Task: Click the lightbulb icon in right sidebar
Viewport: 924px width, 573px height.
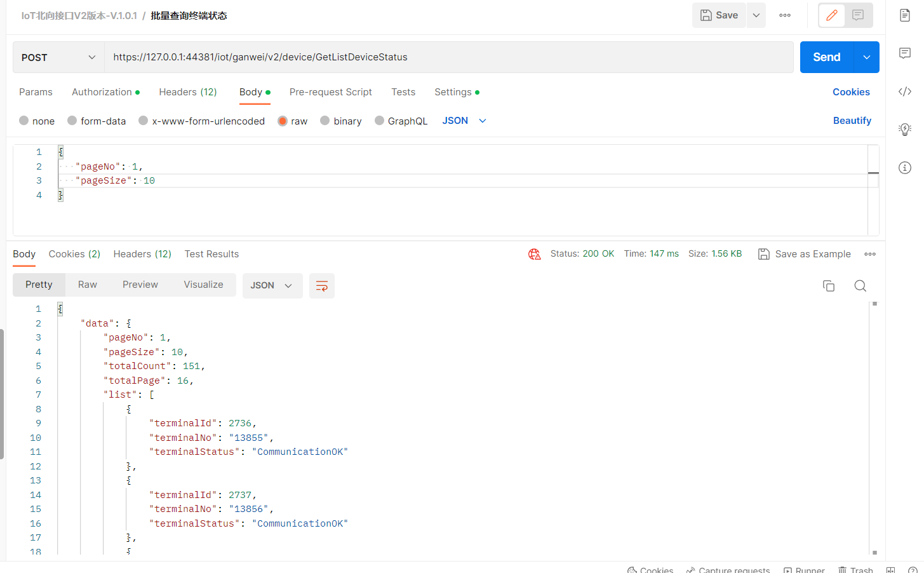Action: 905,130
